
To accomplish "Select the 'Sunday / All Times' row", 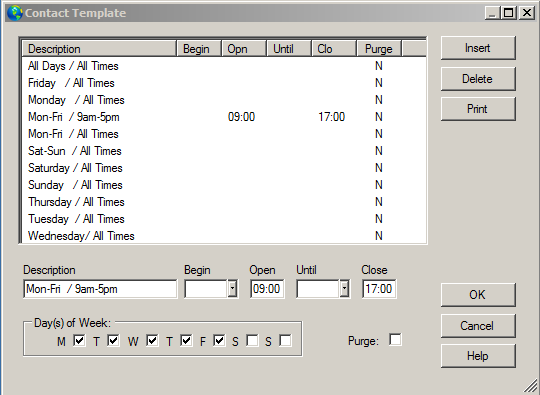I will 224,185.
